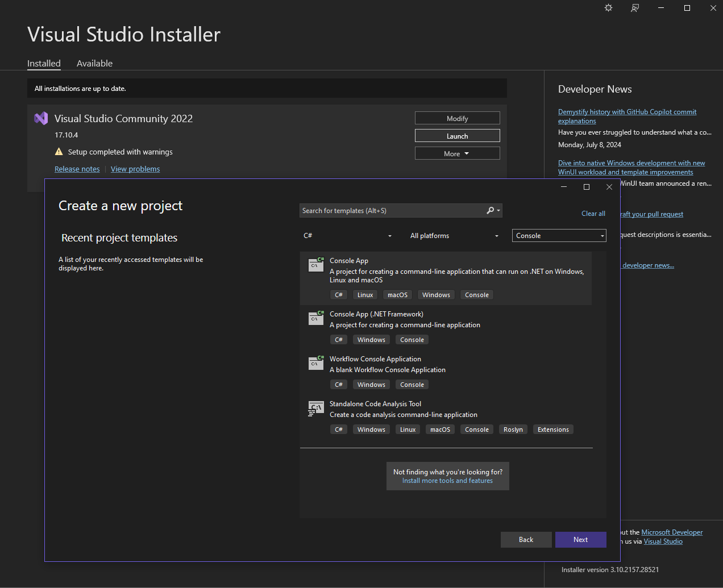This screenshot has width=723, height=588.
Task: Open the draft your pull request news link
Action: 651,214
